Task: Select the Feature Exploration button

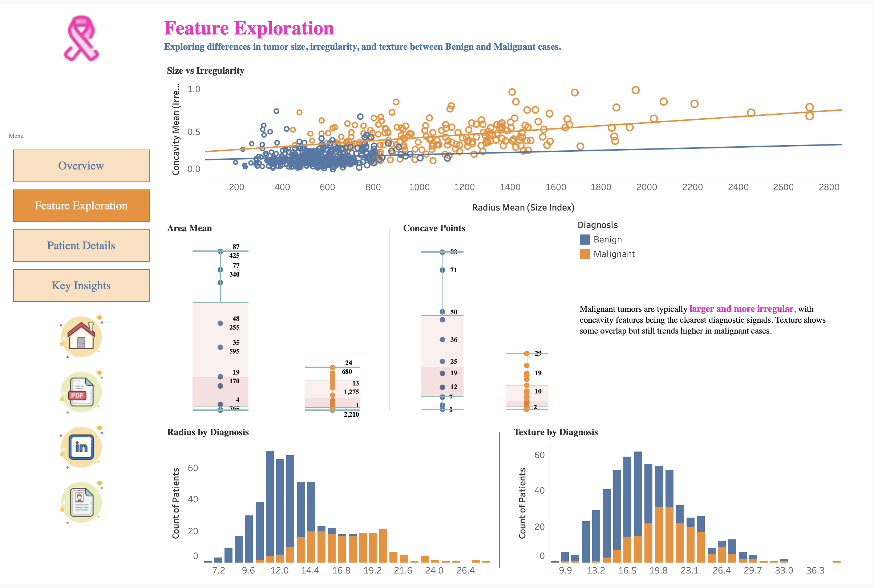Action: click(81, 205)
